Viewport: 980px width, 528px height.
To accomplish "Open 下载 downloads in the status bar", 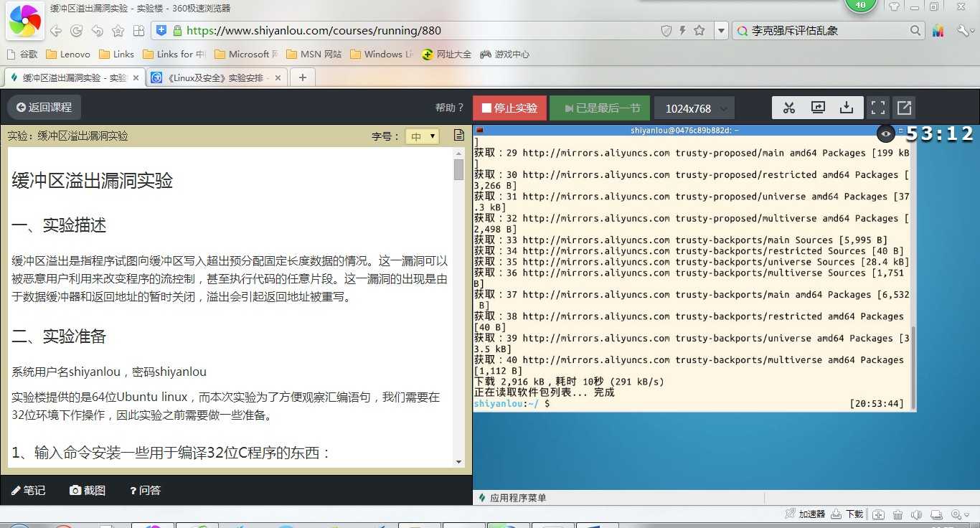I will point(847,514).
